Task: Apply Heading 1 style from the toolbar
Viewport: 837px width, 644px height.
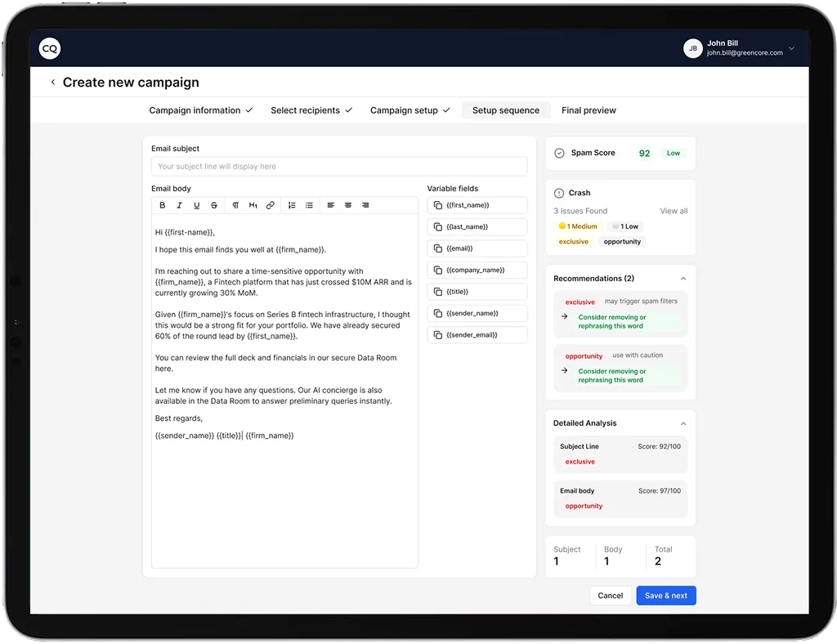Action: [x=253, y=205]
